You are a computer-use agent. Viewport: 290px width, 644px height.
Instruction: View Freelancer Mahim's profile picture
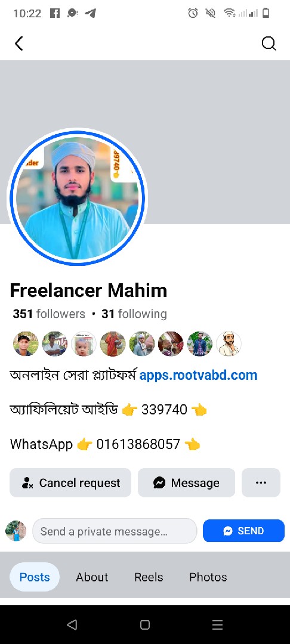77,198
